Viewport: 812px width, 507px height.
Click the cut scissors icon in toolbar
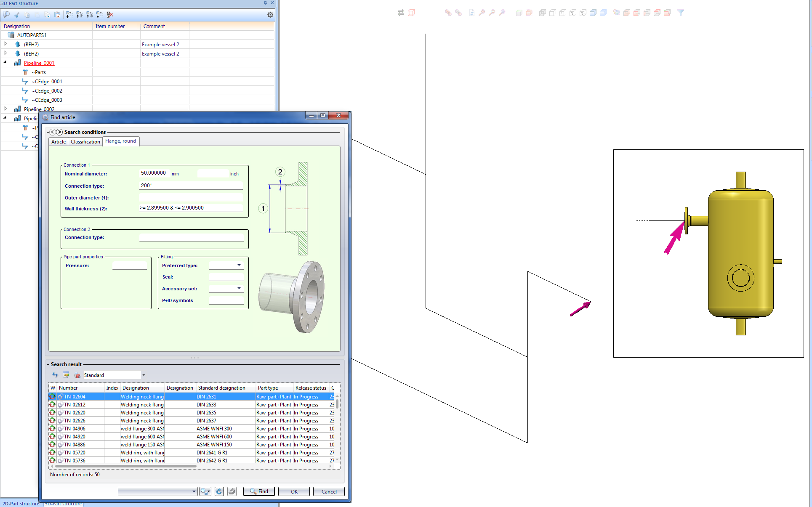click(17, 15)
